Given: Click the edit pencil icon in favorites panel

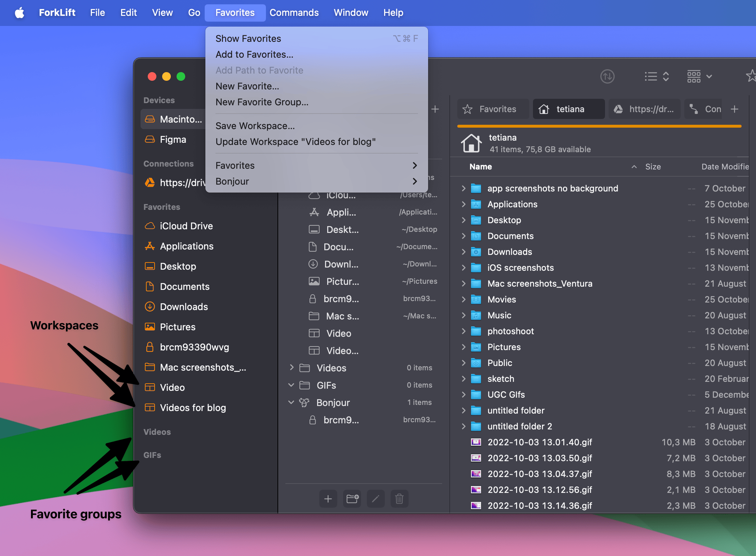Looking at the screenshot, I should [375, 499].
